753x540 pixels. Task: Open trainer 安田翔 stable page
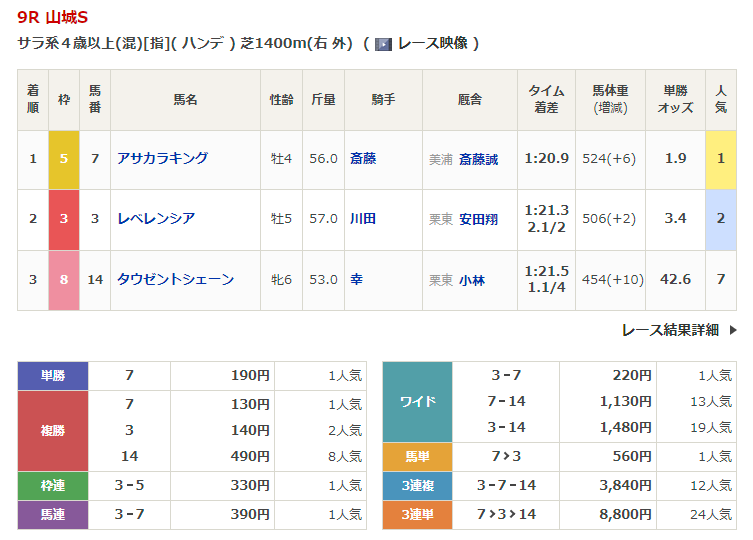point(478,219)
